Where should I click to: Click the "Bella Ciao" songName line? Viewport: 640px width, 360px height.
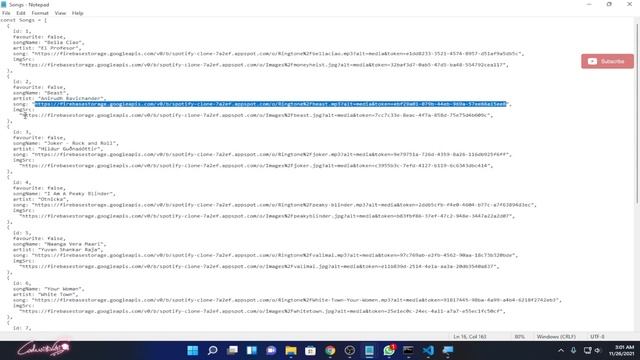(x=48, y=42)
